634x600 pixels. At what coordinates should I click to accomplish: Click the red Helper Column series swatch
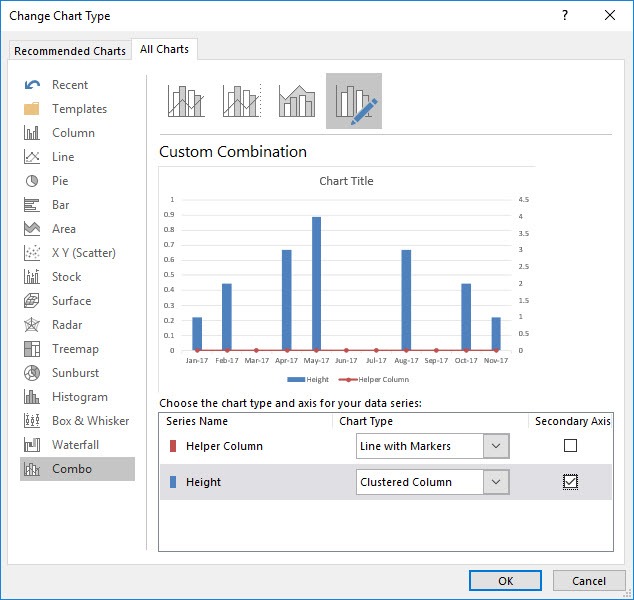click(173, 446)
